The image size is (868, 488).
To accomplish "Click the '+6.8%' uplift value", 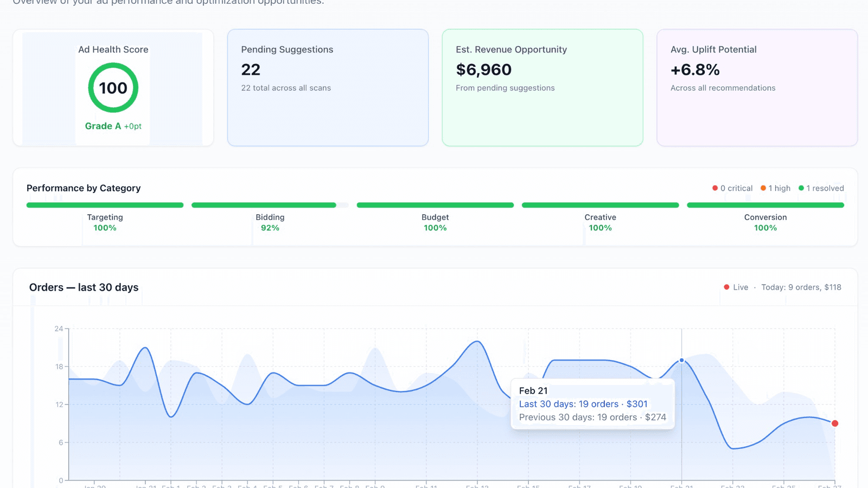I will pyautogui.click(x=695, y=69).
